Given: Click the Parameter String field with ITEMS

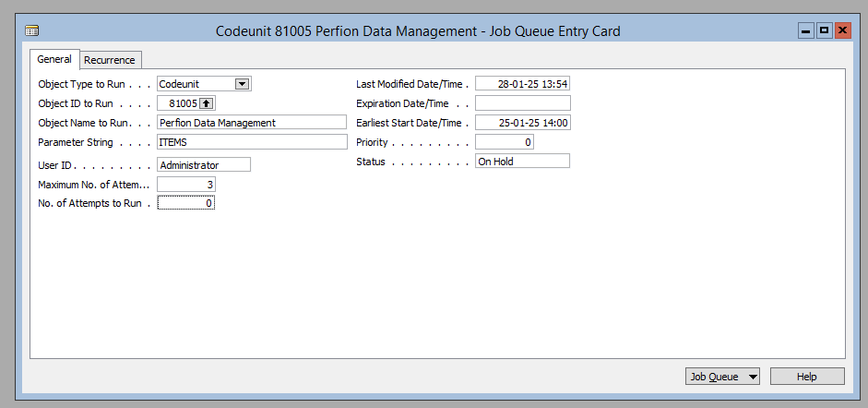Looking at the screenshot, I should point(252,142).
